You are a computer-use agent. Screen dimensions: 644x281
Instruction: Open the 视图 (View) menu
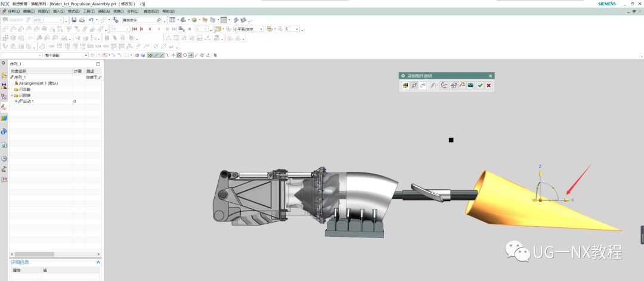coord(44,11)
